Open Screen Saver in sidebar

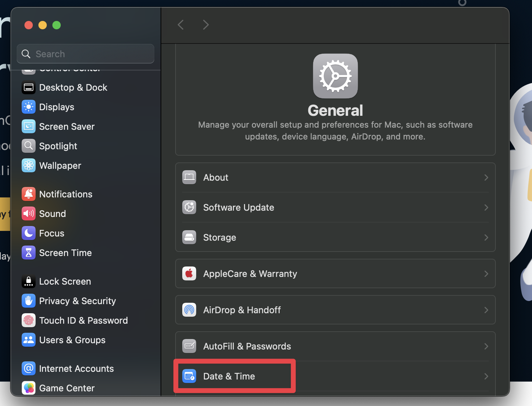(67, 127)
